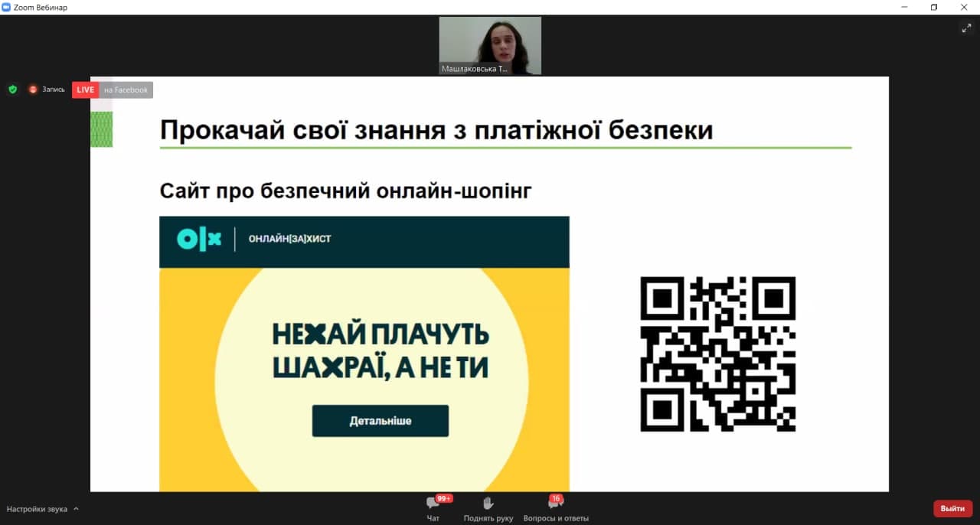The height and width of the screenshot is (525, 980).
Task: Open the Chat panel icon
Action: [433, 504]
